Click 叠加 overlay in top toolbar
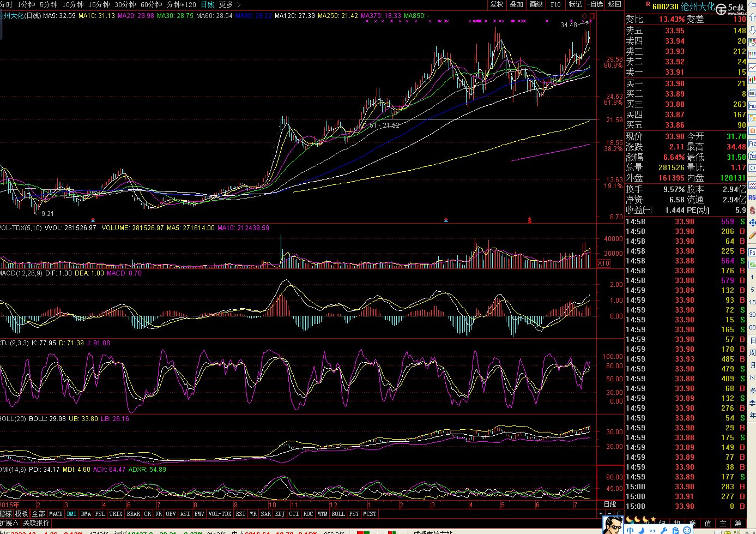This screenshot has width=756, height=534. [x=516, y=4]
